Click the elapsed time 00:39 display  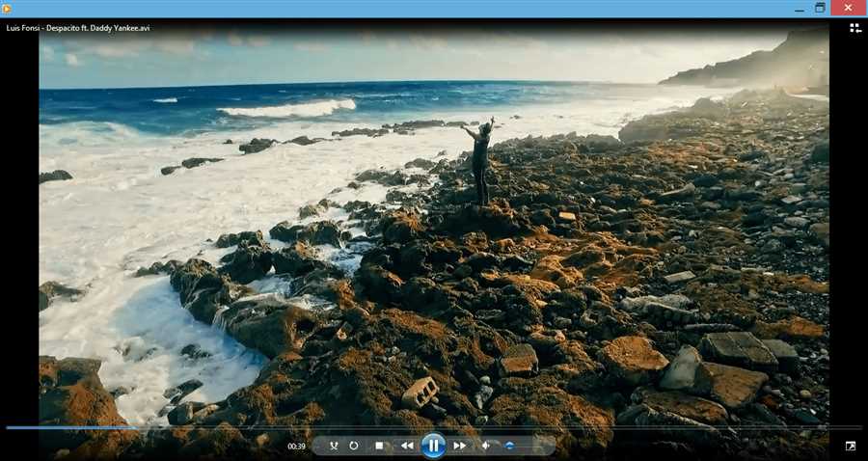coord(296,447)
